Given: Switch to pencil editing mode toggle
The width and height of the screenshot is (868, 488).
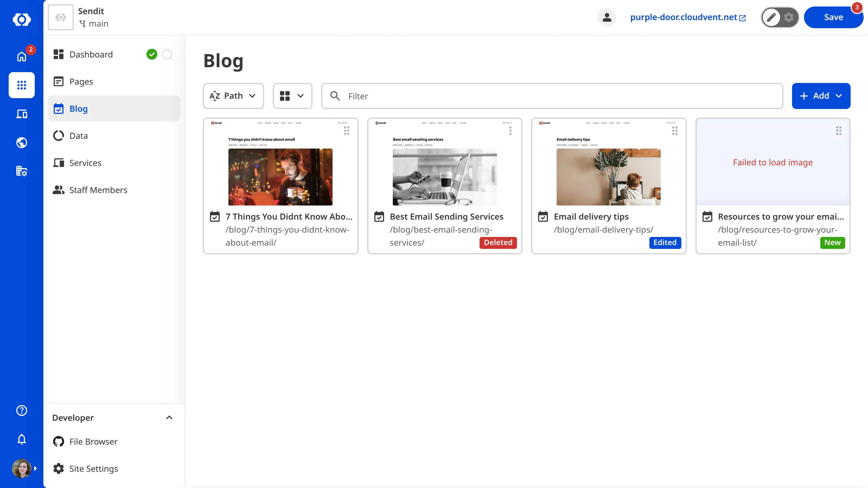Looking at the screenshot, I should [771, 17].
